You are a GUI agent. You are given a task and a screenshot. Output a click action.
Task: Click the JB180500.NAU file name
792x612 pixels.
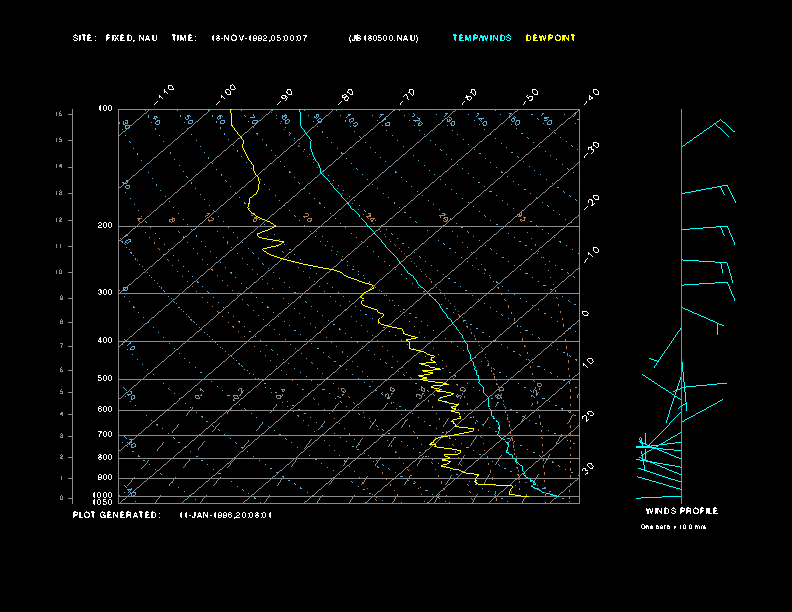pos(383,38)
